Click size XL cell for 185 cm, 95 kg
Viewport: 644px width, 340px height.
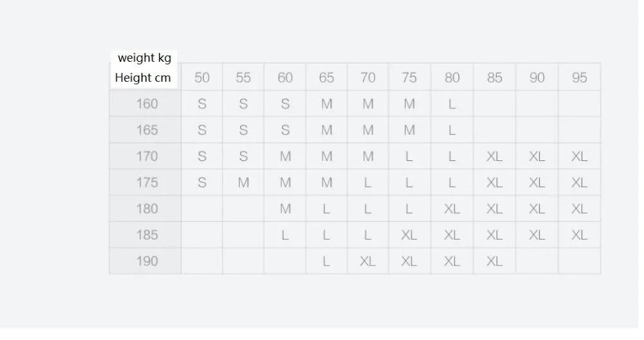tap(579, 235)
